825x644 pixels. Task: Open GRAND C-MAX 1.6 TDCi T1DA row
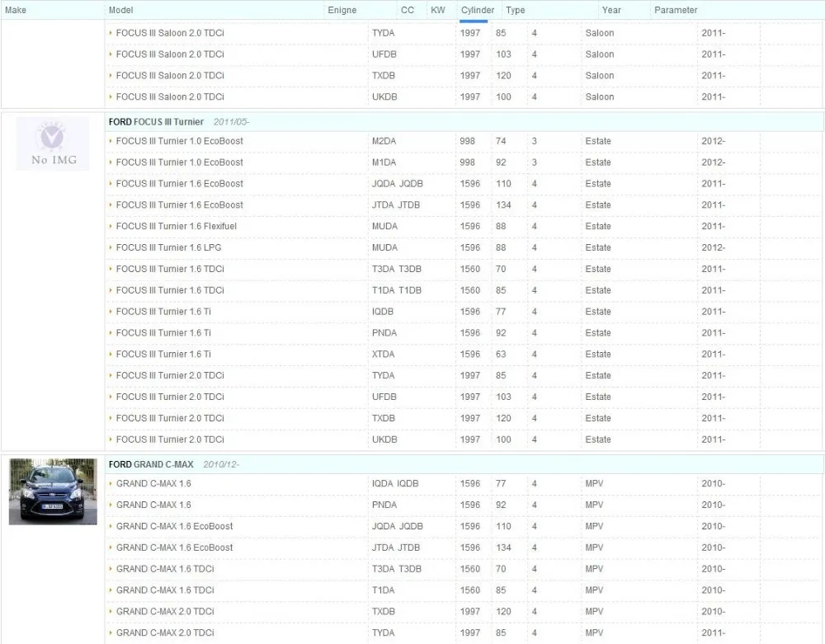coord(464,590)
